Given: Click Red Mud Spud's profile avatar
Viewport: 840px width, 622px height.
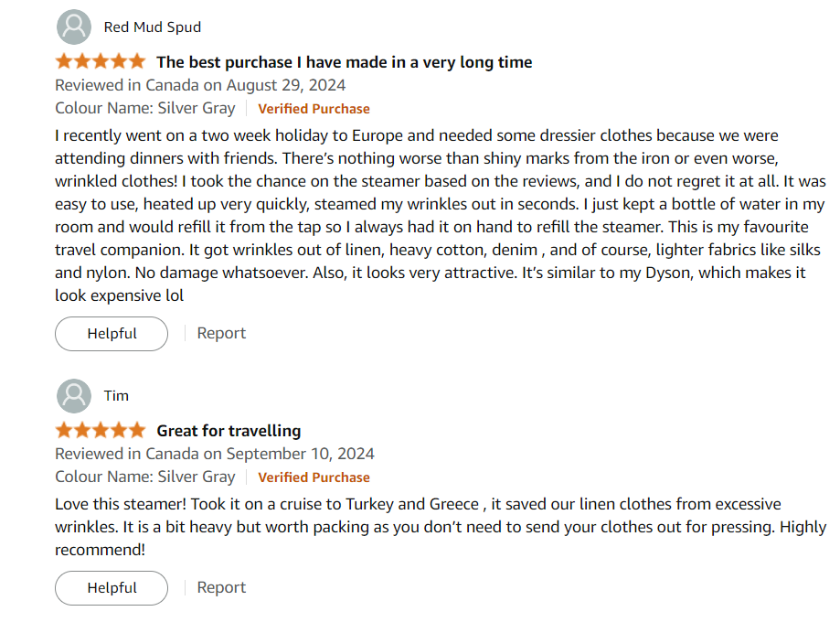Looking at the screenshot, I should tap(73, 27).
